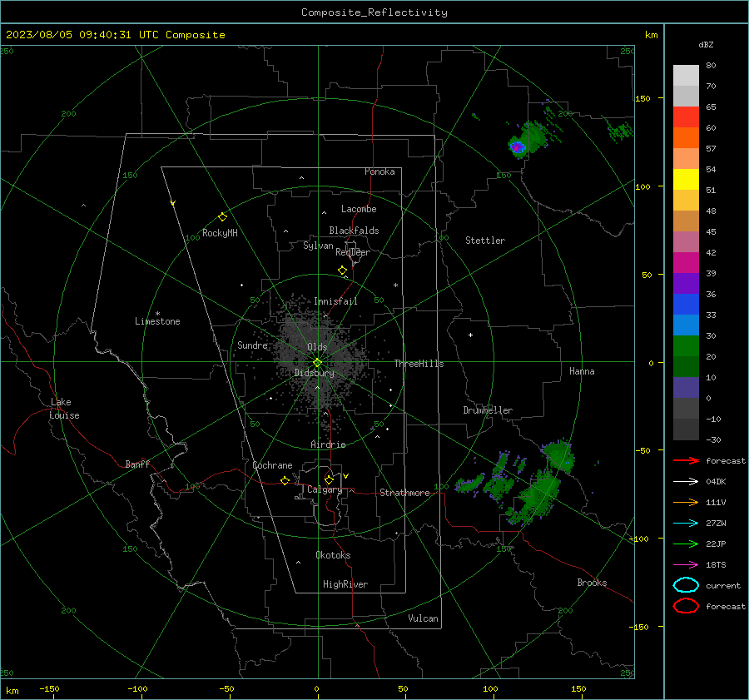Screen dimensions: 749x700
Task: Click the ThreeHills label
Action: click(x=419, y=364)
